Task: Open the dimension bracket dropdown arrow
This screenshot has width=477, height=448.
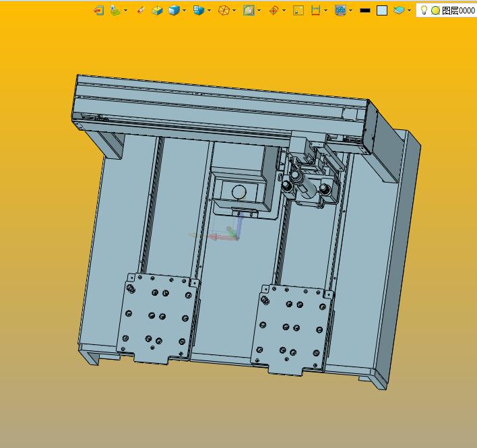Action: tap(326, 11)
